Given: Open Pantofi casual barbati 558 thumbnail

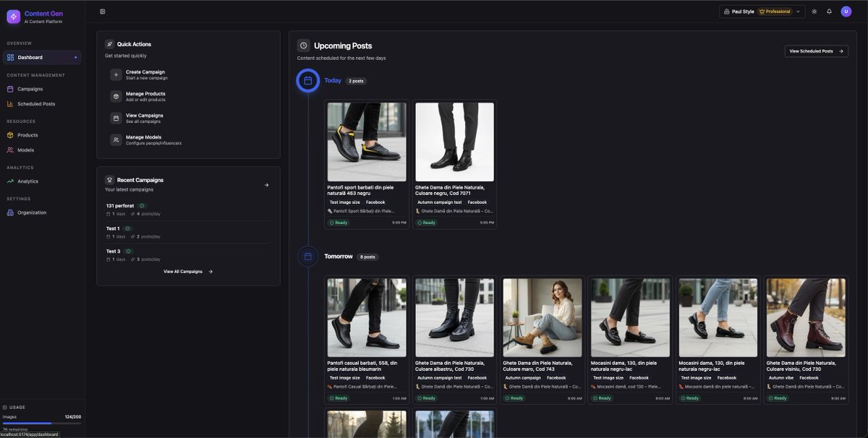Looking at the screenshot, I should click(367, 318).
